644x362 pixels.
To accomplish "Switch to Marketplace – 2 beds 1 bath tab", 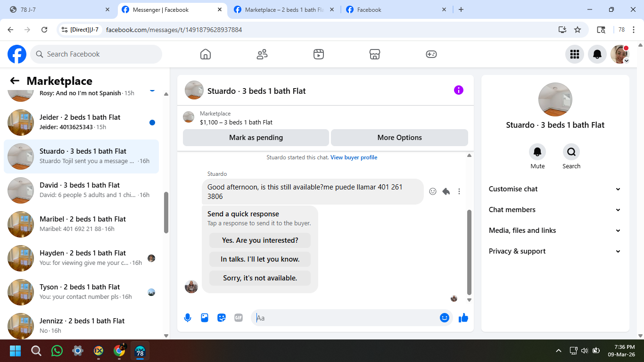I will pyautogui.click(x=284, y=9).
